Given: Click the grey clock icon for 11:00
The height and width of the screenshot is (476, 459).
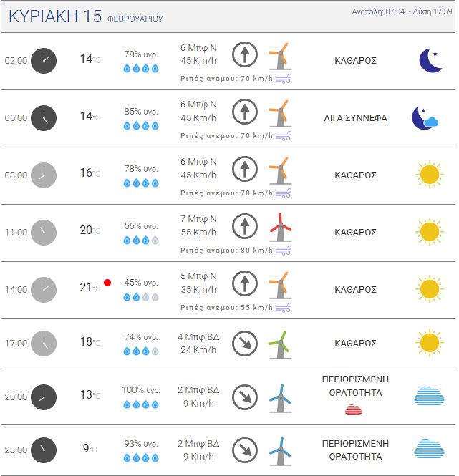Looking at the screenshot, I should [x=44, y=232].
